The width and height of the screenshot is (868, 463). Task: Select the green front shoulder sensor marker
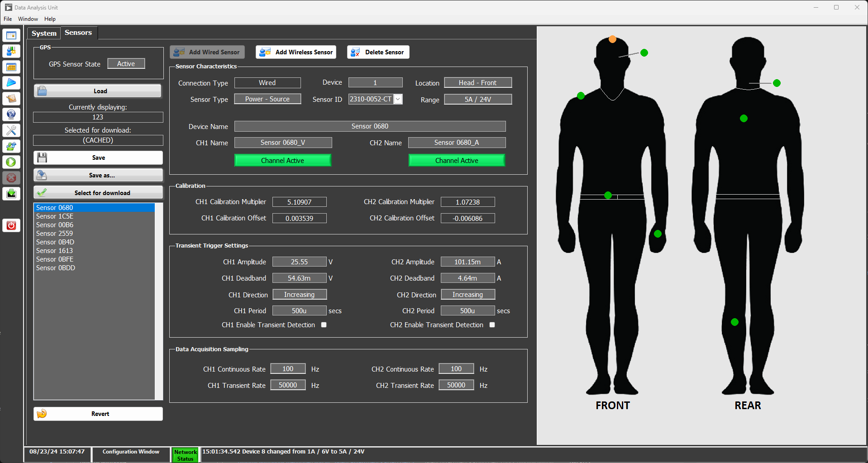coord(581,95)
